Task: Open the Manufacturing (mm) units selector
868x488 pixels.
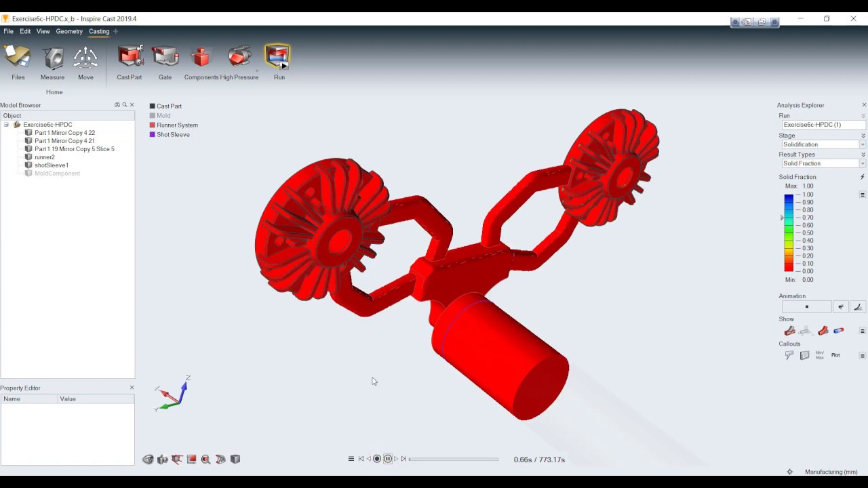Action: point(831,472)
